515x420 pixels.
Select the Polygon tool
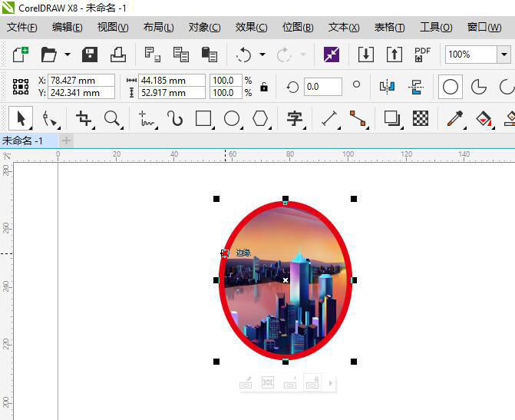click(x=261, y=118)
